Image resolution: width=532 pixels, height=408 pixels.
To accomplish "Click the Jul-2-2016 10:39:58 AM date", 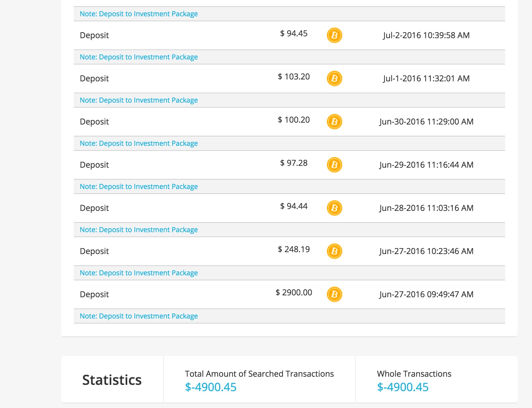I will [x=426, y=35].
